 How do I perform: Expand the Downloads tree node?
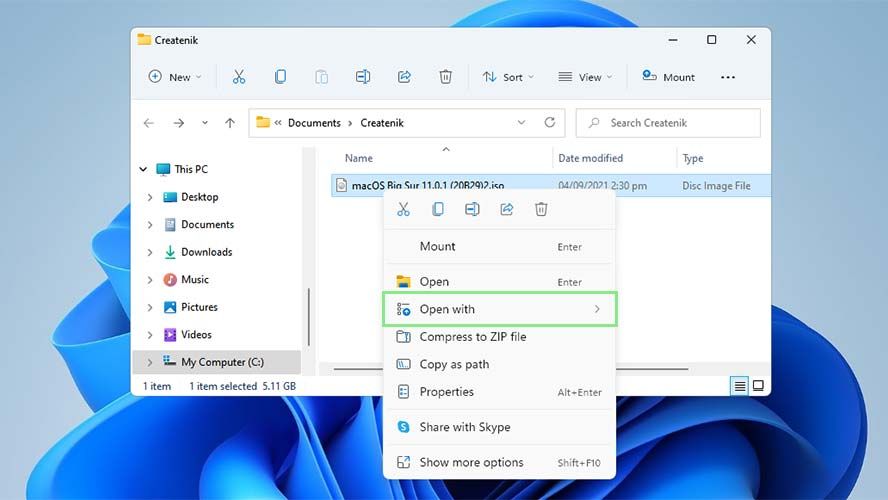(x=150, y=253)
